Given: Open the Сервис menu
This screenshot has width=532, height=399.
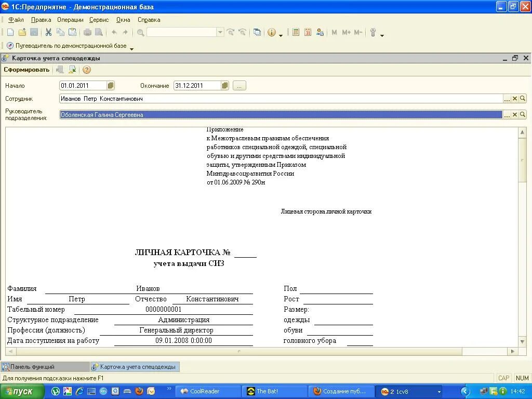Looking at the screenshot, I should click(x=99, y=20).
